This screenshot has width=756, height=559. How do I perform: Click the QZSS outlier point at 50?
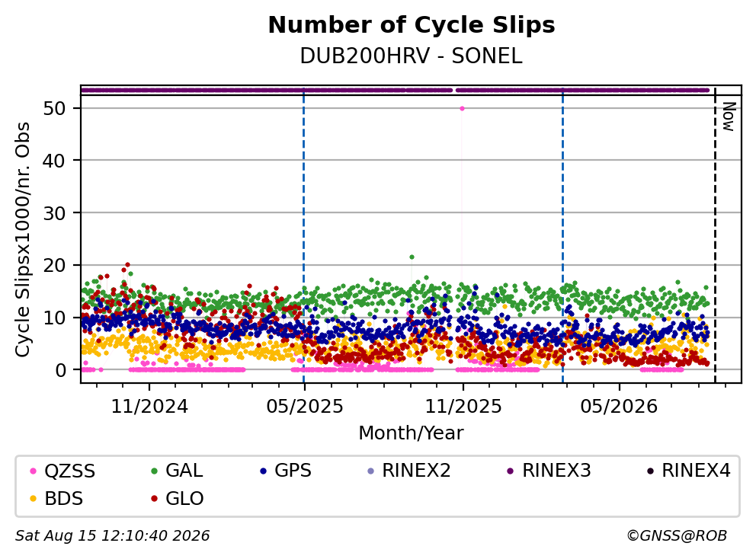click(462, 108)
